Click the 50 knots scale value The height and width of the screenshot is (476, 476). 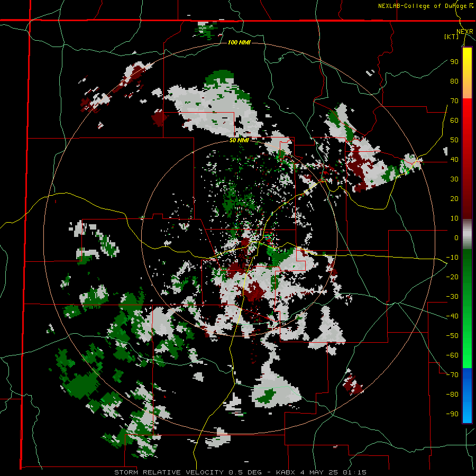(454, 140)
